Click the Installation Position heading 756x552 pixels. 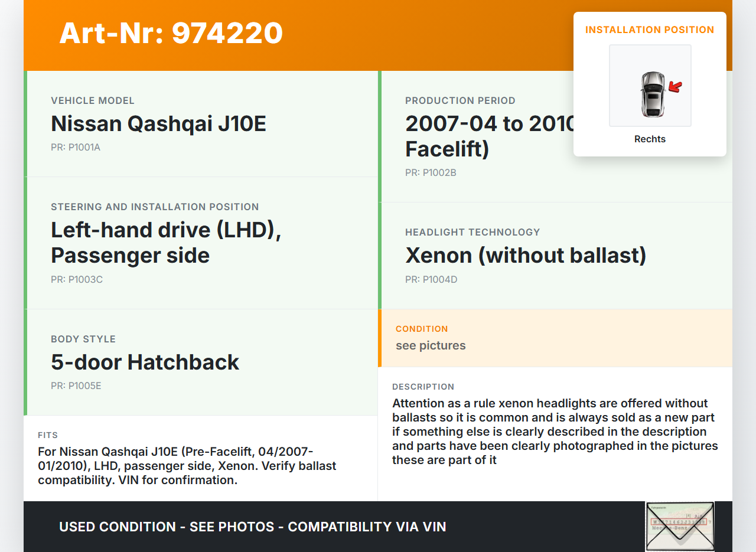(x=650, y=30)
